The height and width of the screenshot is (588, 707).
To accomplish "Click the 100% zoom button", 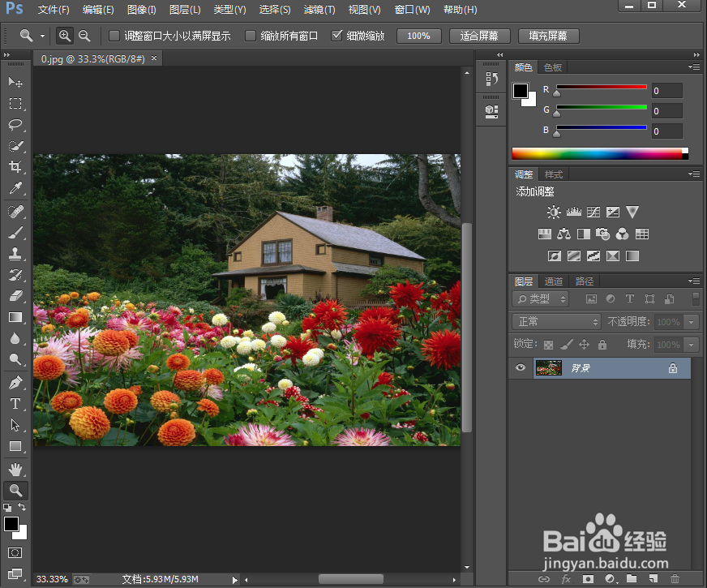I will (419, 36).
